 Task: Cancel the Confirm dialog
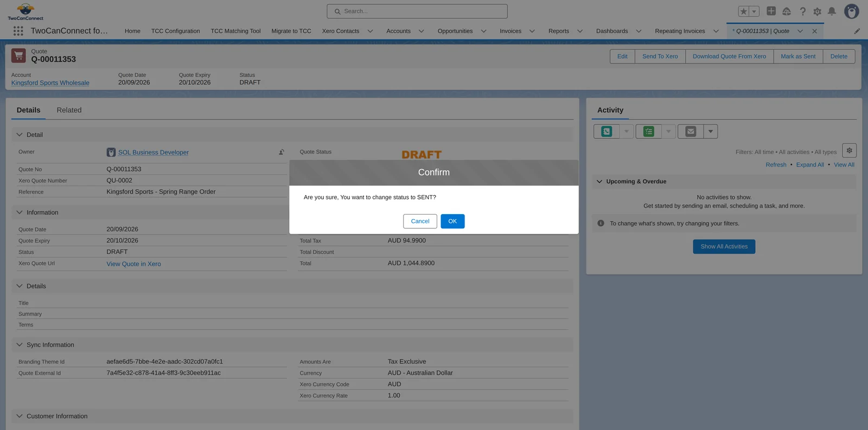pyautogui.click(x=420, y=221)
